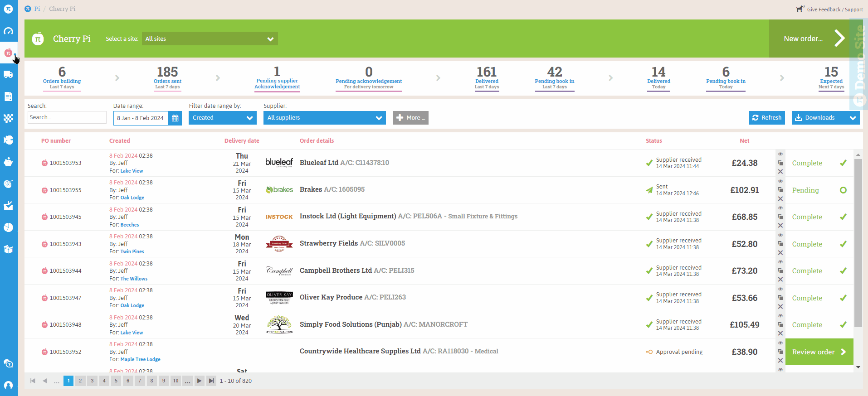View the Instock Ltd order via eye icon
868x396 pixels.
pos(780,208)
